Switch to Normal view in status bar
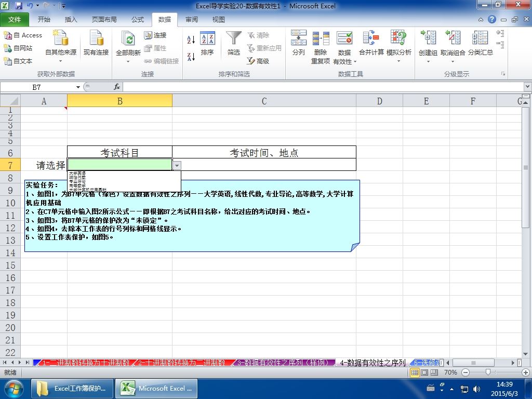532x399 pixels. pyautogui.click(x=415, y=373)
